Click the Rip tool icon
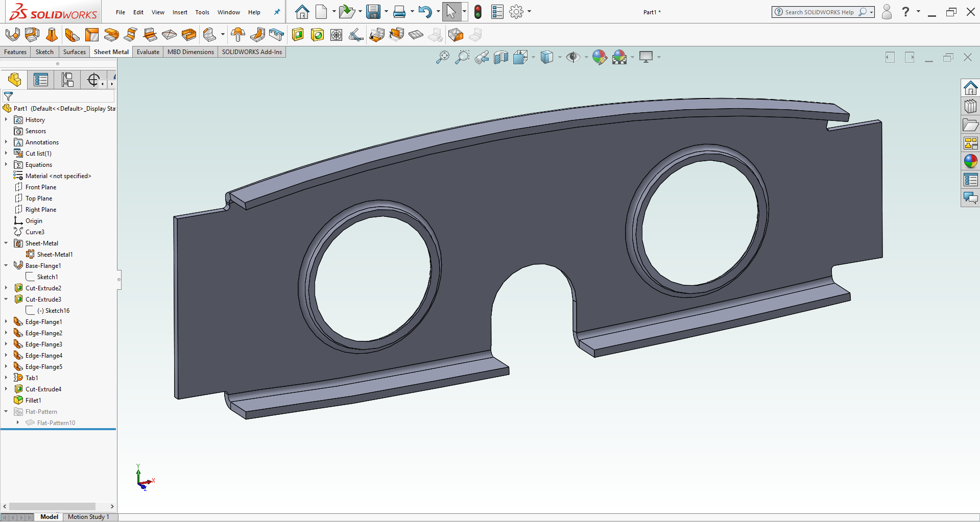The image size is (980, 522). pyautogui.click(x=456, y=35)
